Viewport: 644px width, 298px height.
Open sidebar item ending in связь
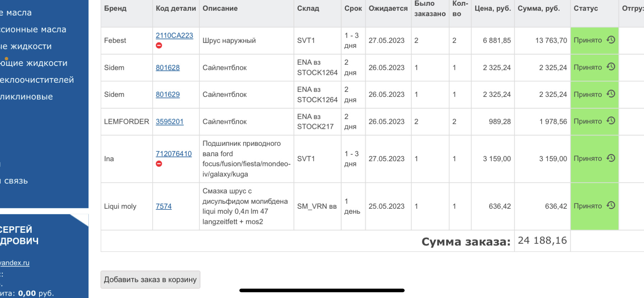(x=14, y=181)
